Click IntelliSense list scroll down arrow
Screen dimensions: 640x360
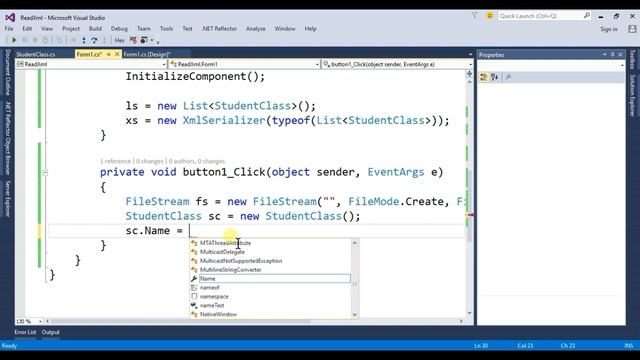(354, 315)
